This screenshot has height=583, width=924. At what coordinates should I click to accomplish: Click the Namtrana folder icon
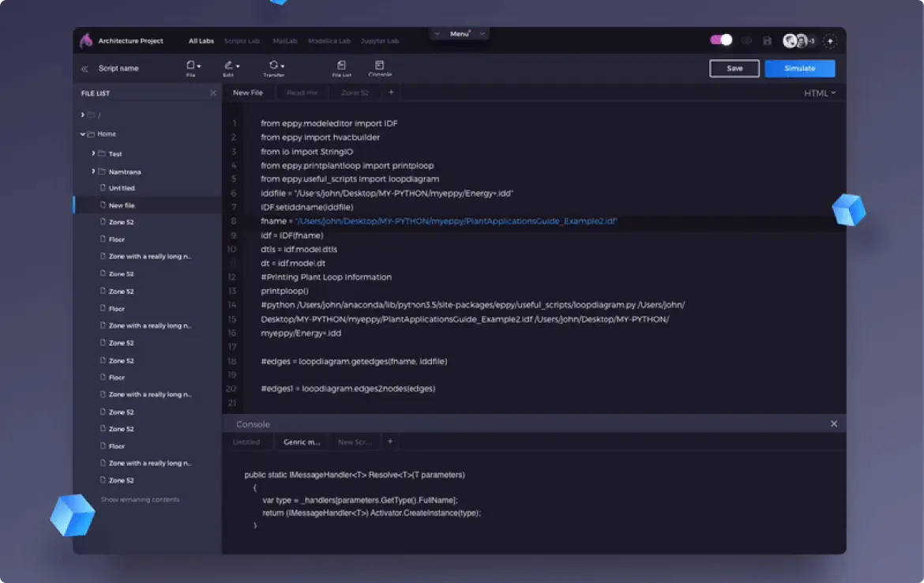point(102,171)
